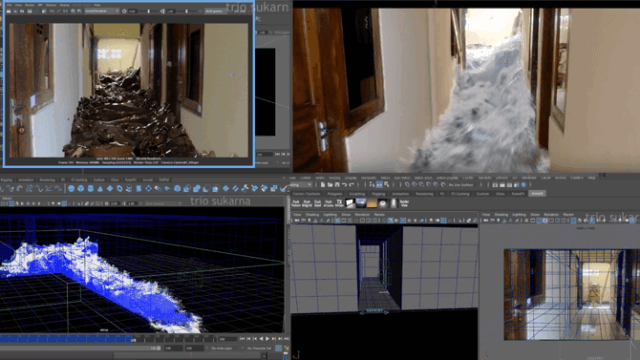Click the Arnold Render View shelf button
640x360 pixels.
pyautogui.click(x=404, y=203)
